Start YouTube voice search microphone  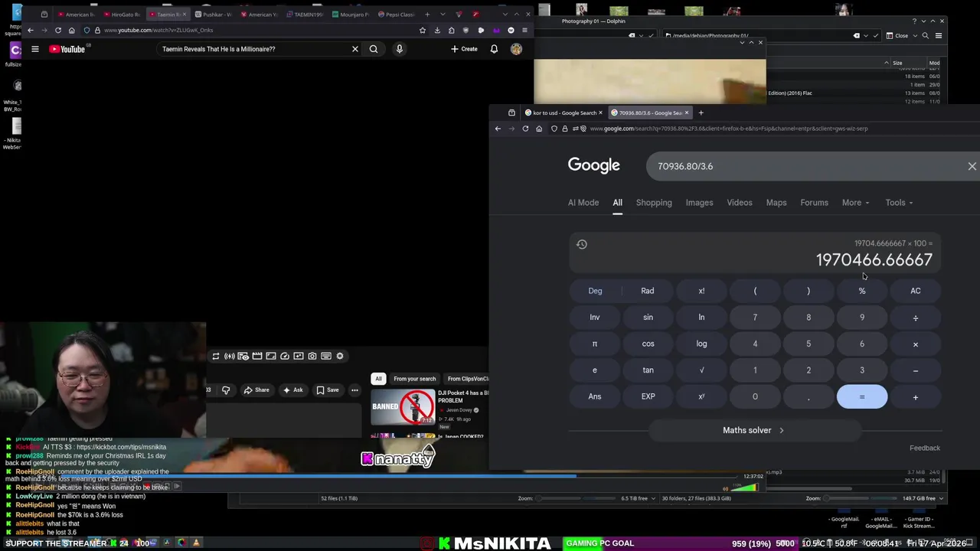point(399,49)
